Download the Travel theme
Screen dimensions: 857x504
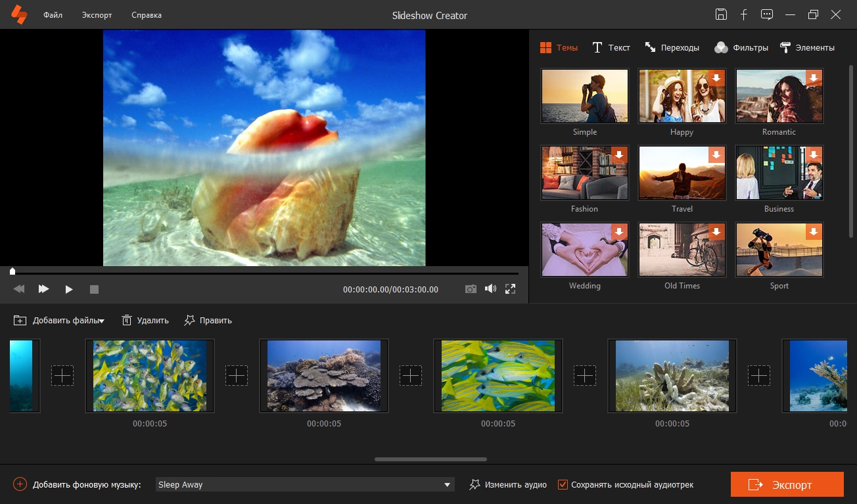pyautogui.click(x=716, y=154)
